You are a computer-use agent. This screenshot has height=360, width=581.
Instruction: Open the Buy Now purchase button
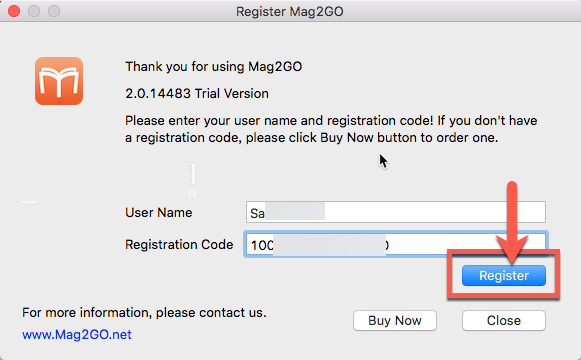coord(395,320)
